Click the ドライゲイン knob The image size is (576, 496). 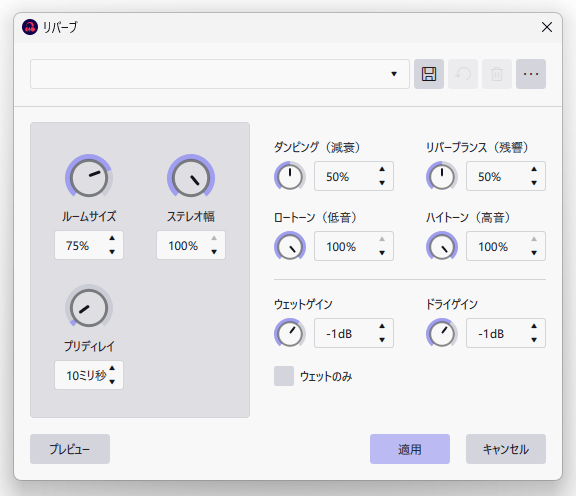(x=442, y=333)
